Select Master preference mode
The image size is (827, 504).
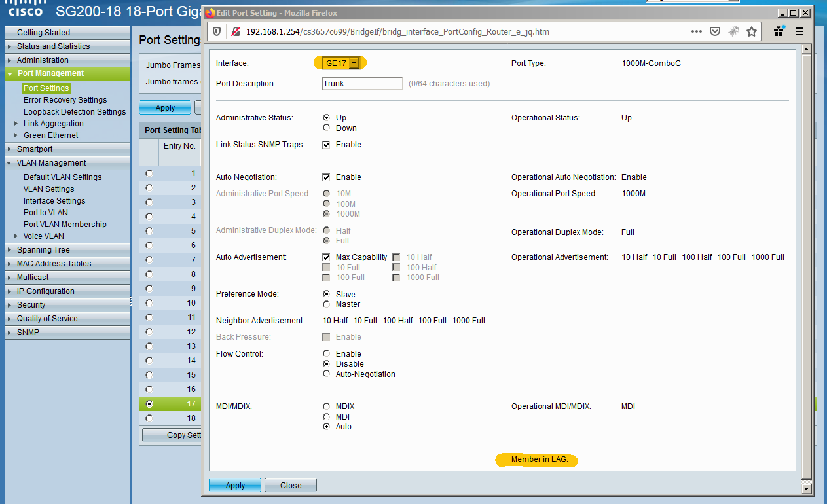pyautogui.click(x=326, y=304)
